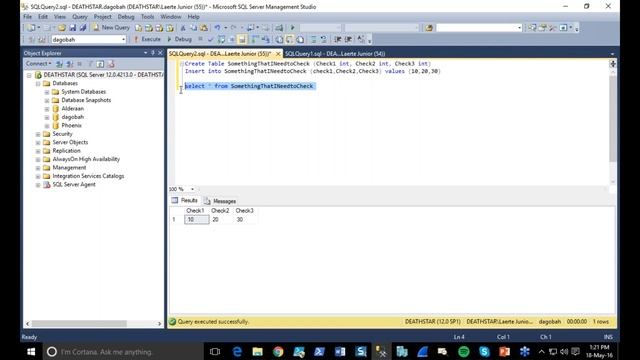This screenshot has width=640, height=360.
Task: Expand the Phoenix database node
Action: [x=47, y=126]
